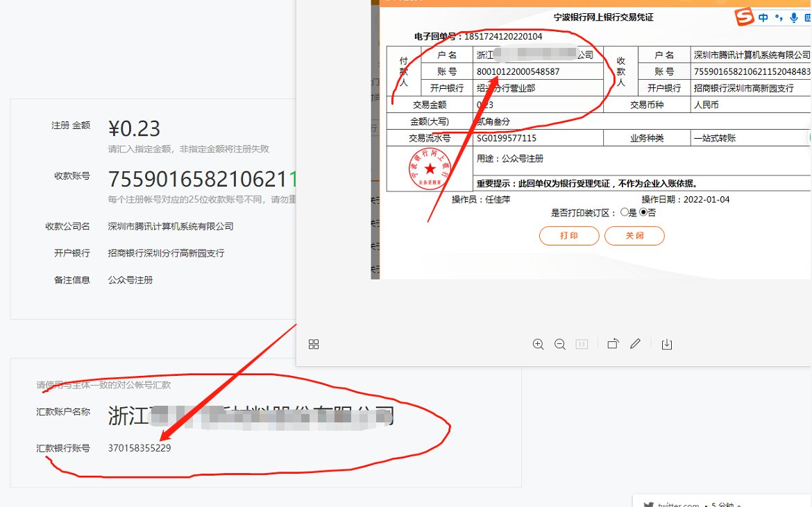Click the 打印 button on the receipt
Screen dimensions: 812x507
point(569,236)
